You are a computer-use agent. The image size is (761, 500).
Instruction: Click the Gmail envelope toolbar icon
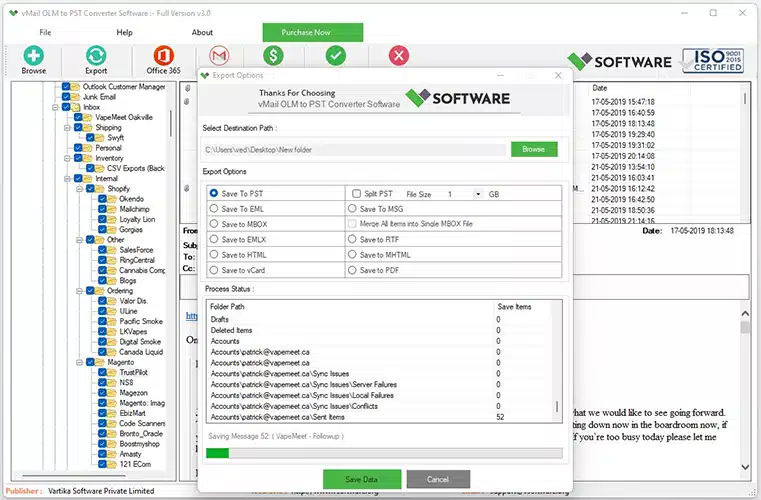[x=220, y=56]
